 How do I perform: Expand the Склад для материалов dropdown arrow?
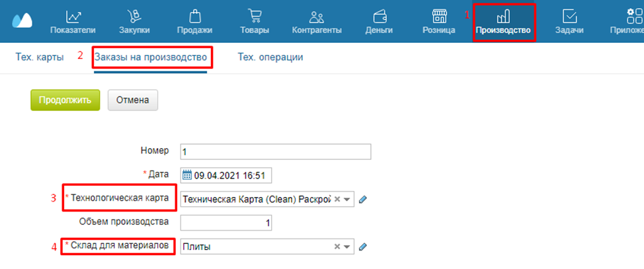[x=347, y=247]
